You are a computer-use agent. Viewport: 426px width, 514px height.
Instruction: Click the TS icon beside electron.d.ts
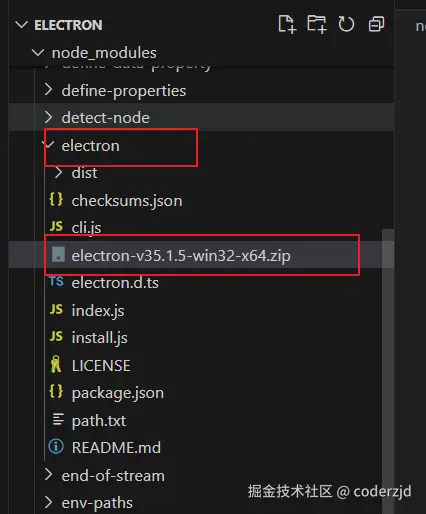[56, 282]
